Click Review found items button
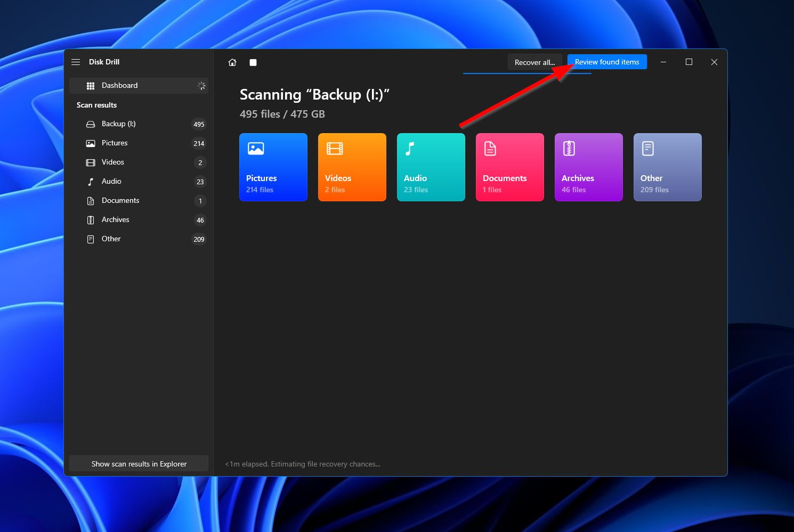This screenshot has height=532, width=794. pos(607,62)
